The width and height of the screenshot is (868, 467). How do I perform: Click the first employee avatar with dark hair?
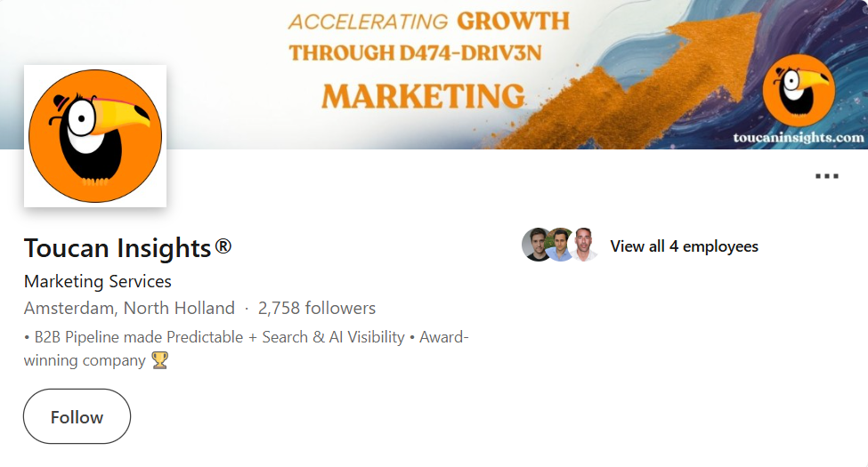(x=536, y=246)
